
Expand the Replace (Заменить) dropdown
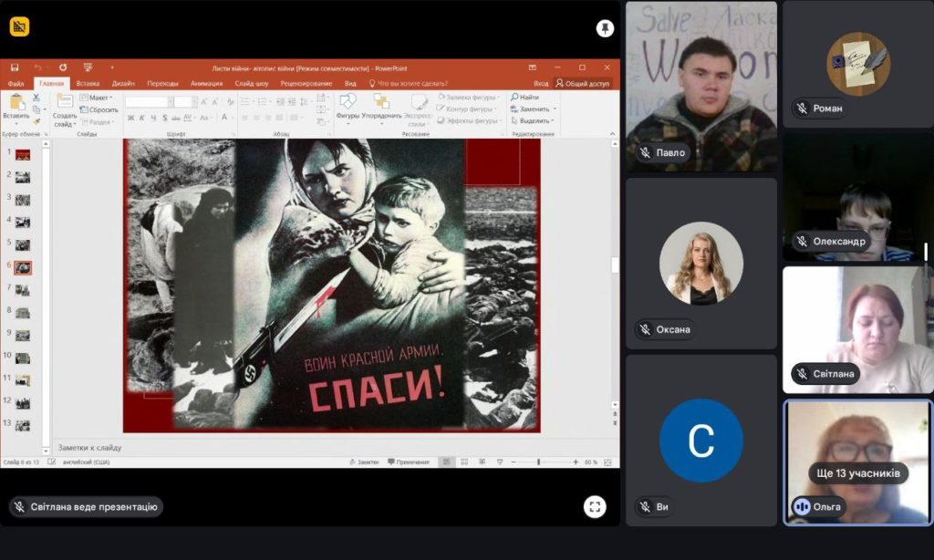click(x=533, y=109)
